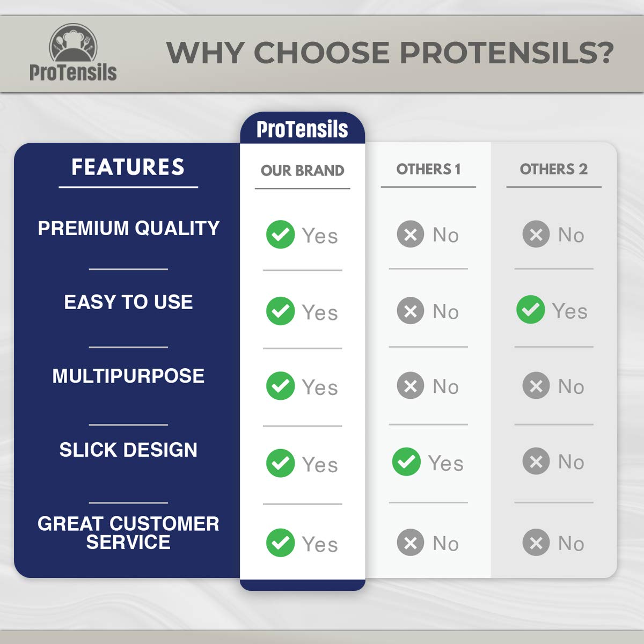Click the FEATURES heading
This screenshot has width=644, height=644.
[128, 167]
